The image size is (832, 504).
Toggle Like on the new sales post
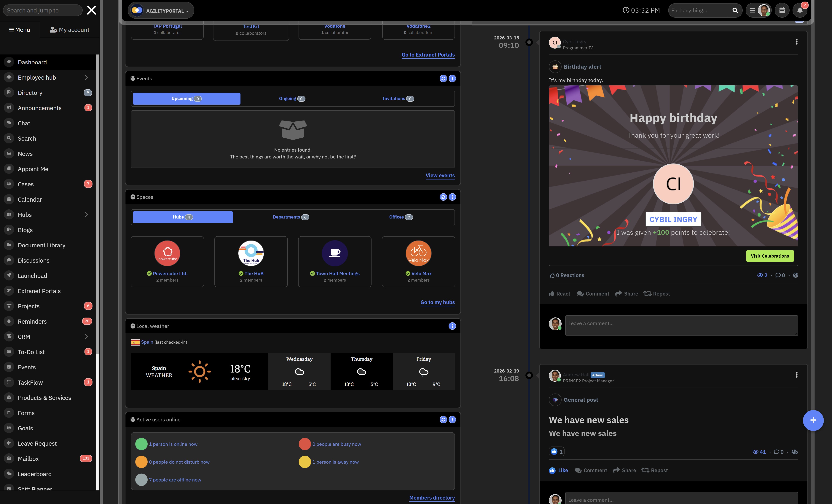559,470
